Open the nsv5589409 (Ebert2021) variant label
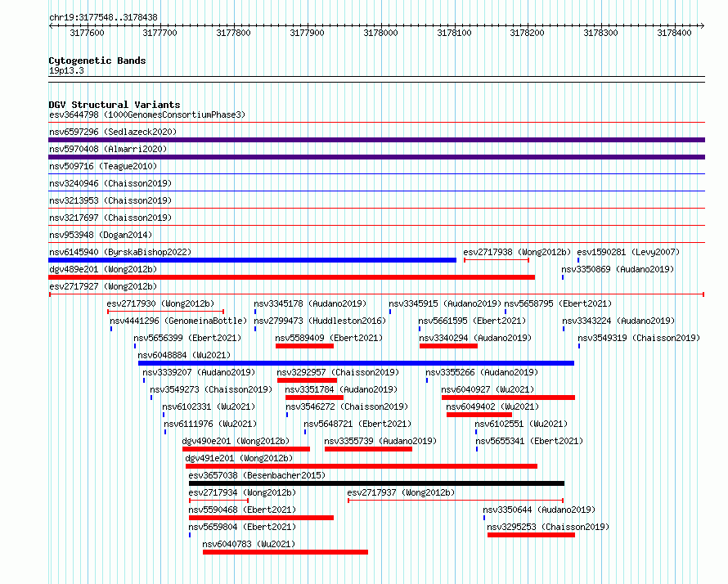This screenshot has height=584, width=728. 328,338
